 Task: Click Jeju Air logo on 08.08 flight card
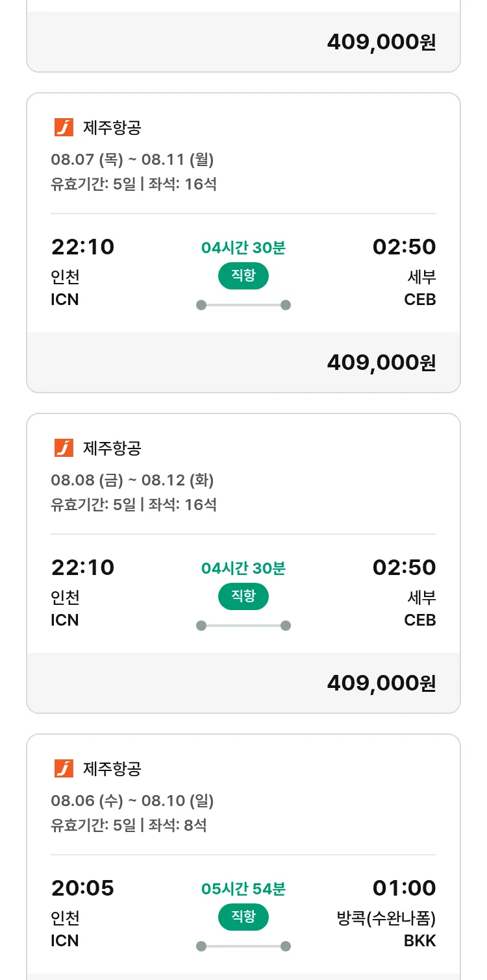click(64, 448)
